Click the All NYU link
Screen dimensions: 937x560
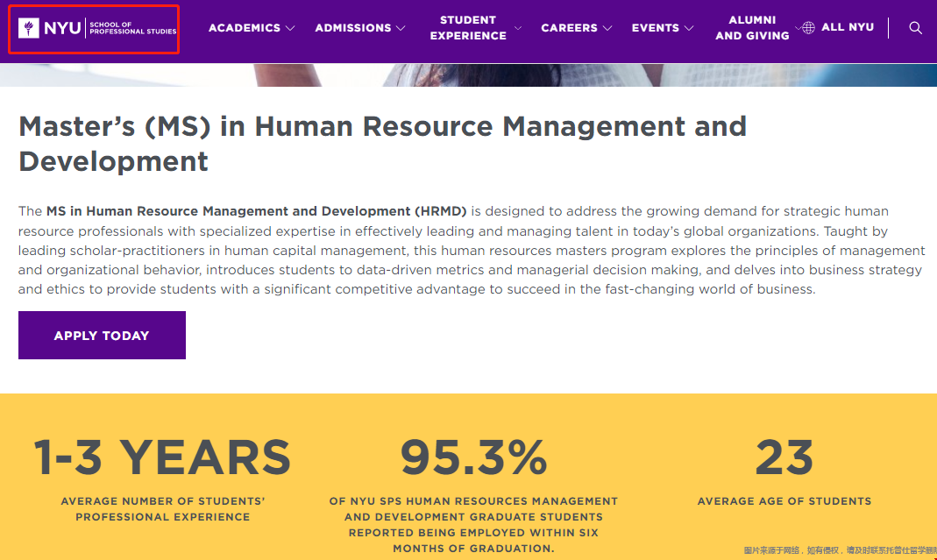point(848,27)
